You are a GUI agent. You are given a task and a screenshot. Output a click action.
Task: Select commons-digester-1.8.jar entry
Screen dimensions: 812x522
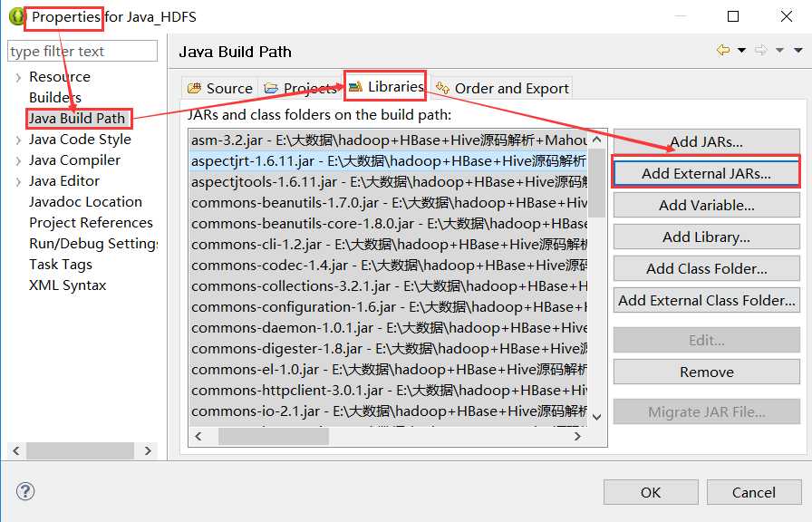coord(389,349)
